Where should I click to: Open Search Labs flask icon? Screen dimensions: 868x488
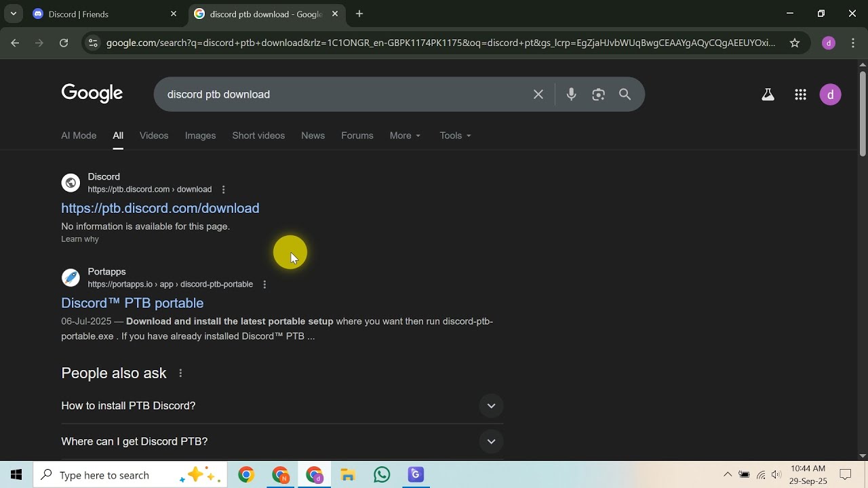pyautogui.click(x=768, y=95)
